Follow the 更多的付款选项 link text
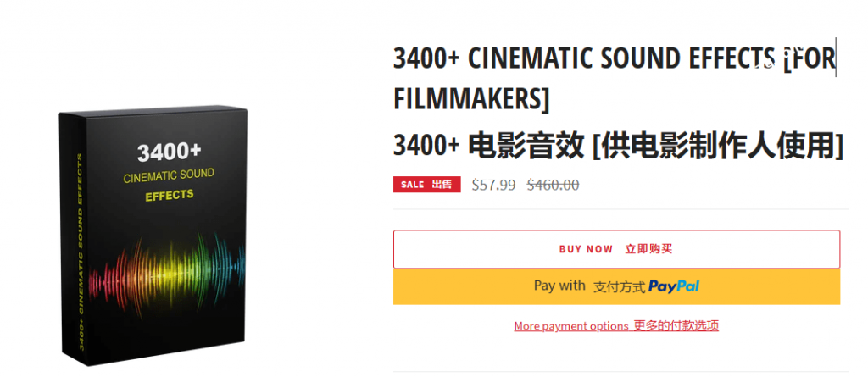Screen dimensions: 868x377 click(676, 325)
